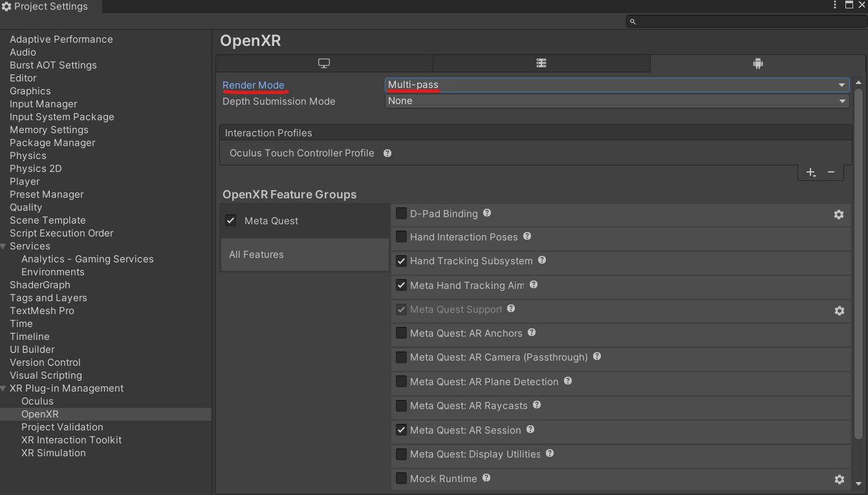This screenshot has height=495, width=868.
Task: Enable Meta Quest: AR Camera (Passthrough)
Action: 402,357
